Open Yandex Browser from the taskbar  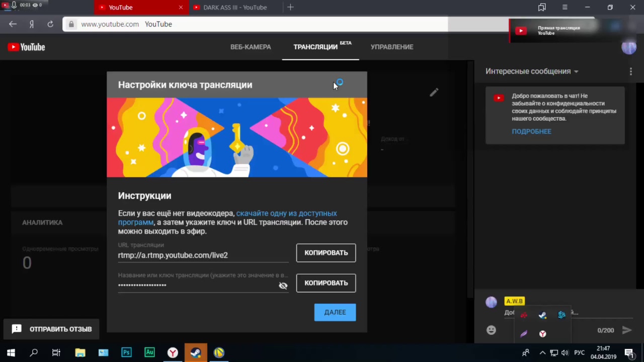(x=173, y=352)
